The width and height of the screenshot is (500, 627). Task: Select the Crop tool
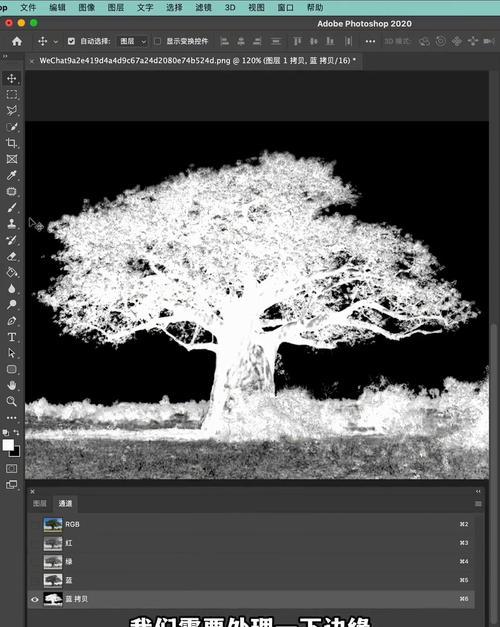(x=12, y=143)
